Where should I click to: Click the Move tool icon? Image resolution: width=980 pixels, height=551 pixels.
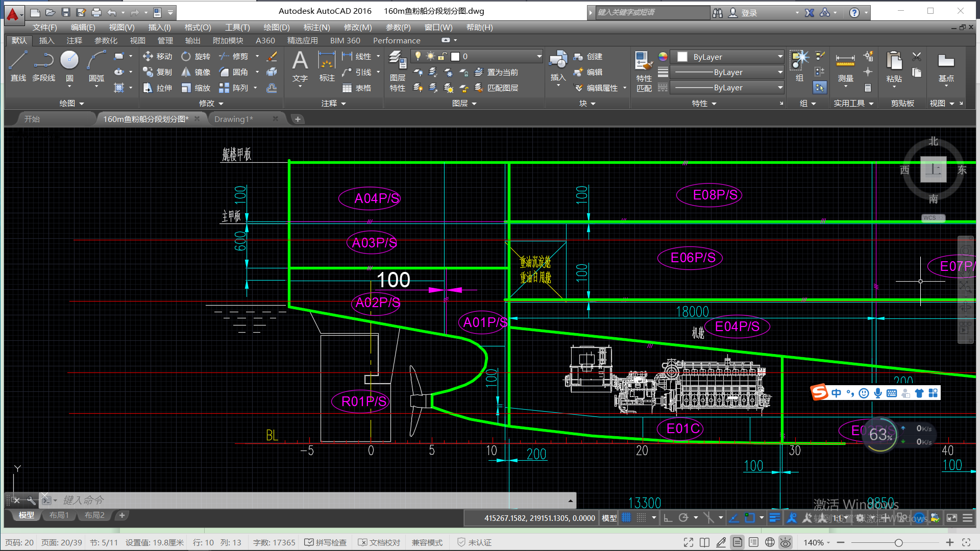148,56
